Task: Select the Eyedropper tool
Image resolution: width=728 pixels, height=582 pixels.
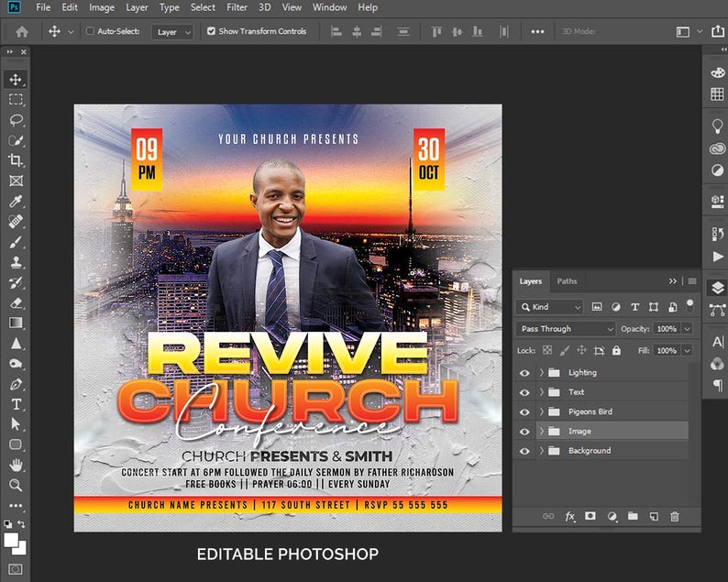Action: pos(16,202)
